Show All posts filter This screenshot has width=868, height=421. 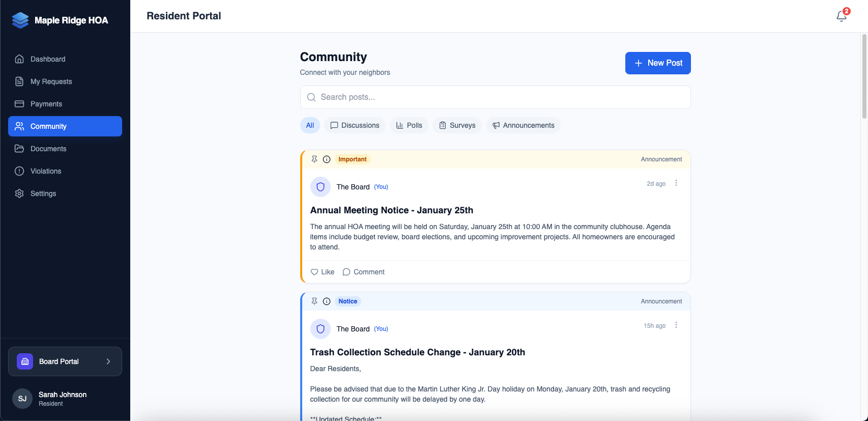(310, 125)
